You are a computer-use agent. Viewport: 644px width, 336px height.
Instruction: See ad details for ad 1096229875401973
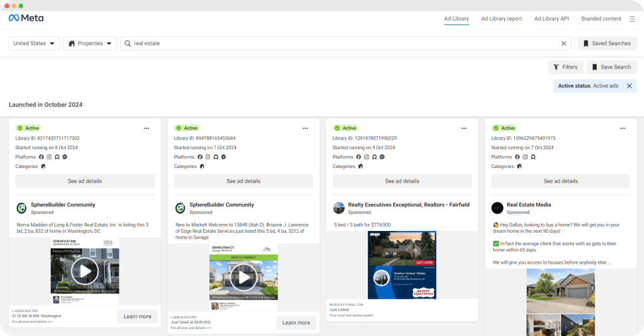pyautogui.click(x=560, y=181)
